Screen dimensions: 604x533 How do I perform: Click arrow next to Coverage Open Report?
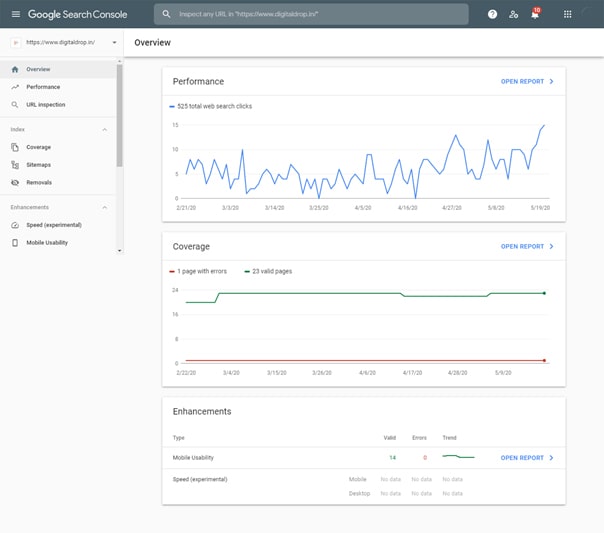pyautogui.click(x=552, y=246)
